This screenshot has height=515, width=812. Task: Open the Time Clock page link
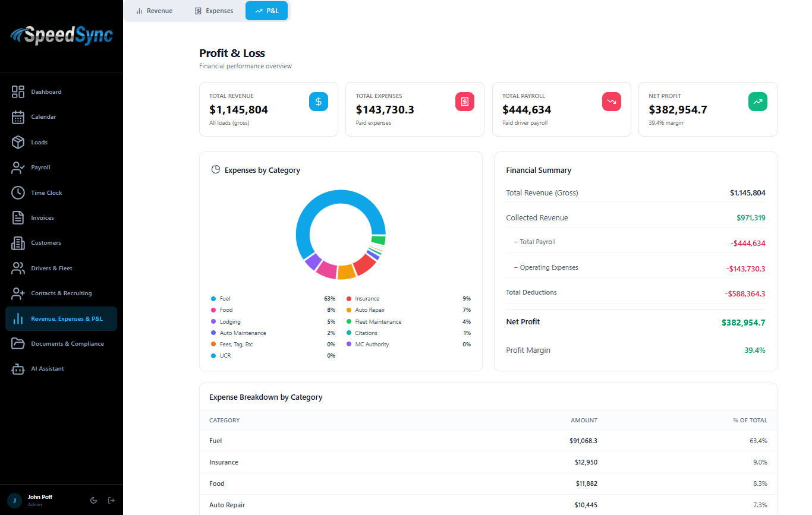point(61,192)
